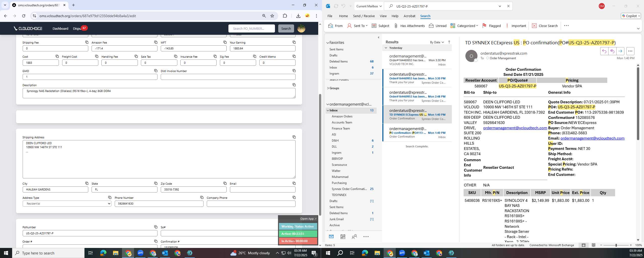
Task: Open the Amazon Orders folder
Action: point(342,116)
